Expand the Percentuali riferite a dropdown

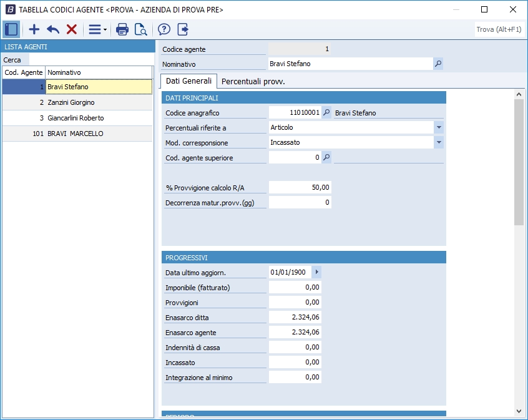[439, 127]
